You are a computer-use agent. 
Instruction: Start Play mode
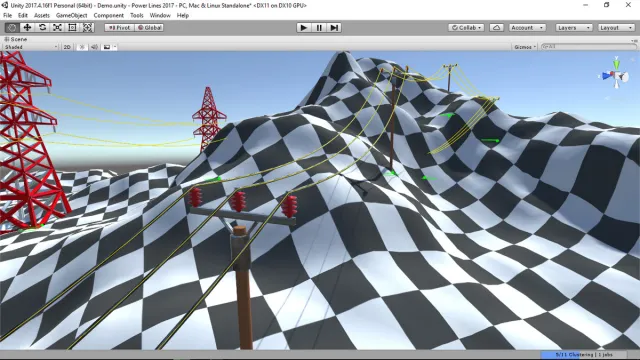[x=304, y=27]
